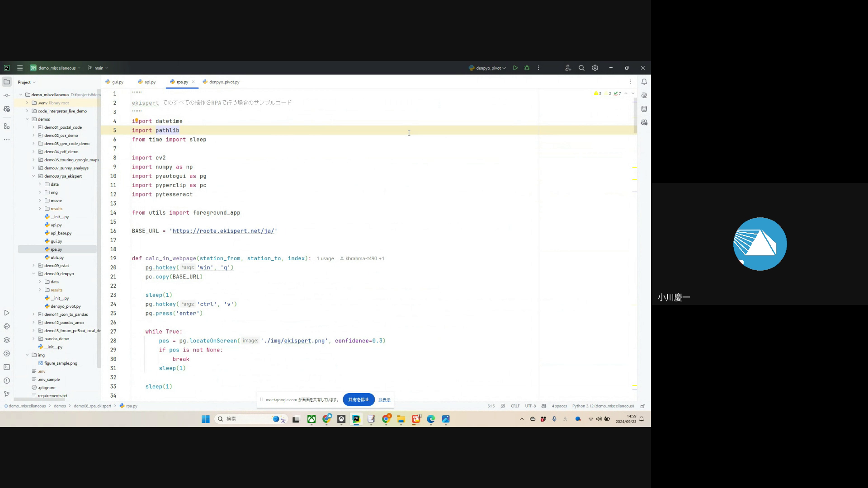Open the Notifications bell in right sidebar
Screen dimensions: 868x488
tap(644, 82)
